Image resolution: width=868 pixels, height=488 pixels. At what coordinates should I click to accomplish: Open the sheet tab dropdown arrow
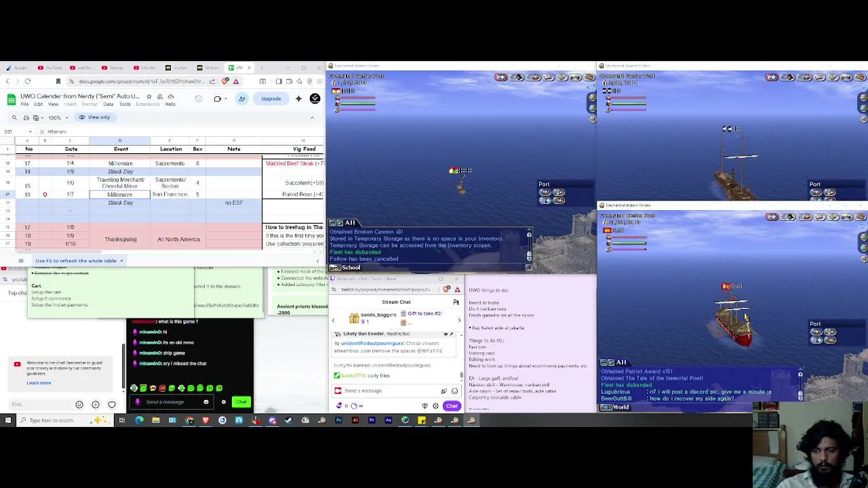121,261
